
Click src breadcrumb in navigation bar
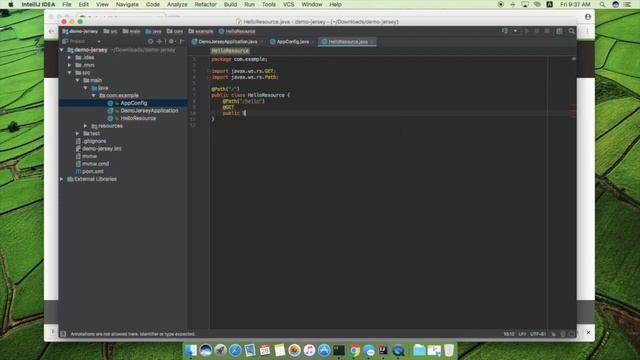click(110, 31)
